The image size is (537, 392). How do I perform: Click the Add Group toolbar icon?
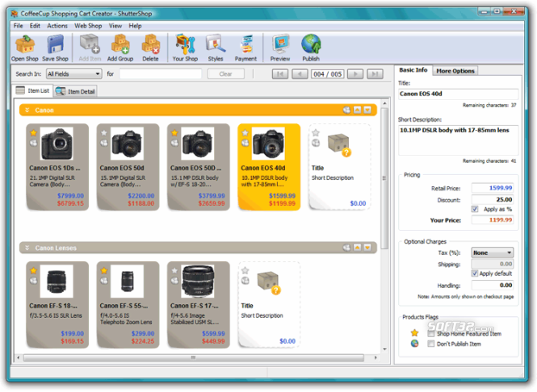tap(120, 48)
